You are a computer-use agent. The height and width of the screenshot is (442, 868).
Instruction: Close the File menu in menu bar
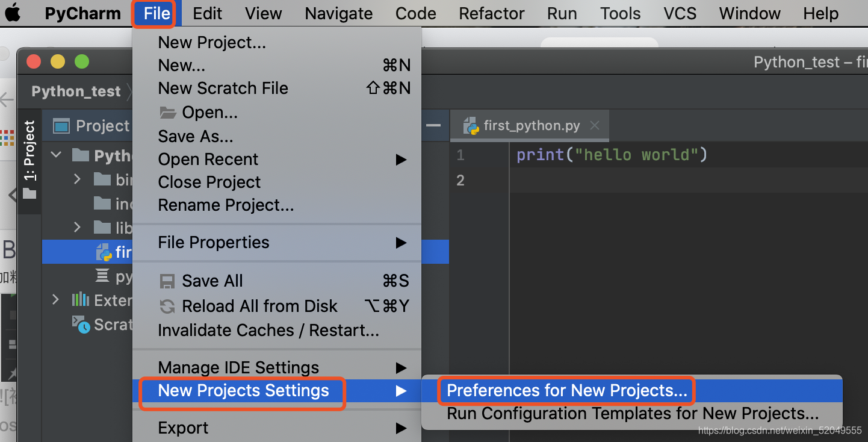[x=157, y=13]
